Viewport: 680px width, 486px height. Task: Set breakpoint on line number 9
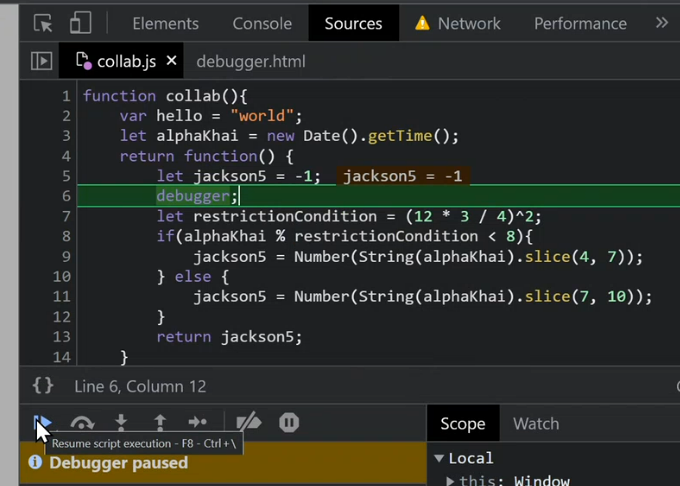point(65,256)
